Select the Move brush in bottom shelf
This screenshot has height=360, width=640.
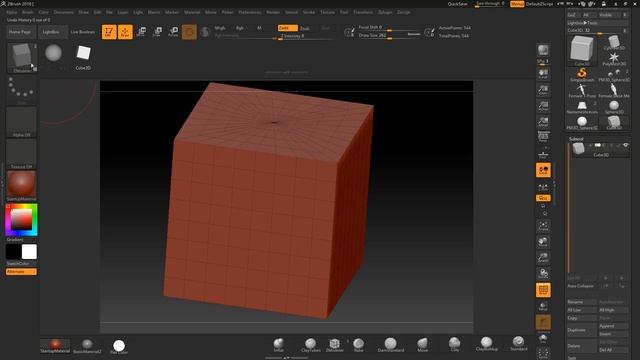point(422,345)
